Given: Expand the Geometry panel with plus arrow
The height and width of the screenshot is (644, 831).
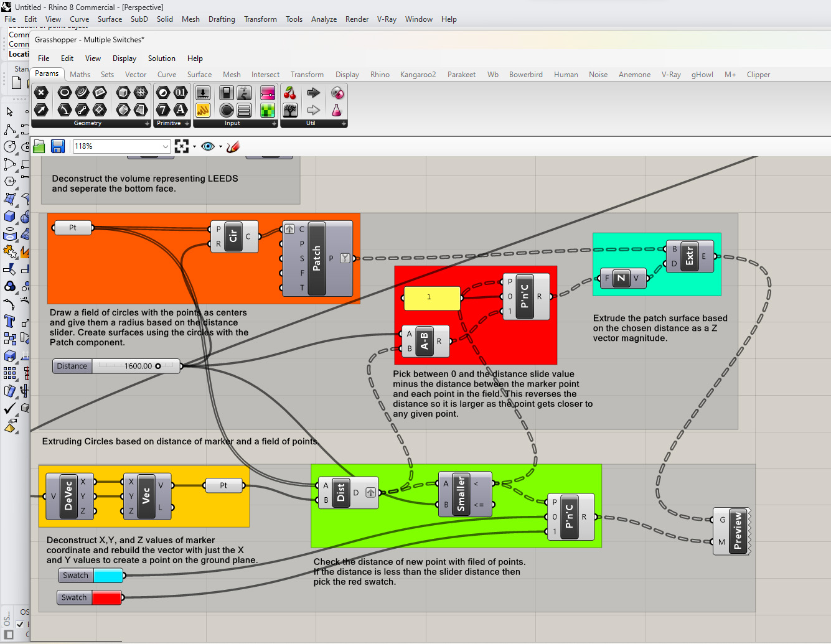Looking at the screenshot, I should coord(148,124).
